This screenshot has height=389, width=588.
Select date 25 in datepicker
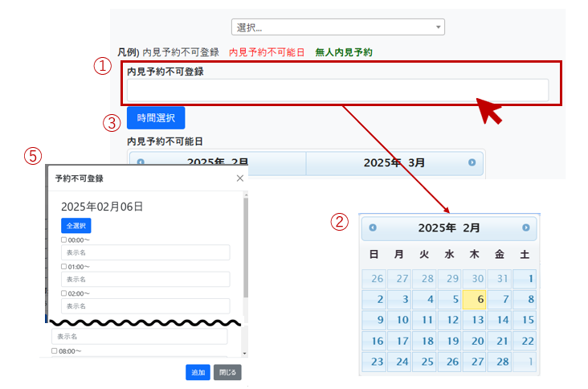[424, 362]
